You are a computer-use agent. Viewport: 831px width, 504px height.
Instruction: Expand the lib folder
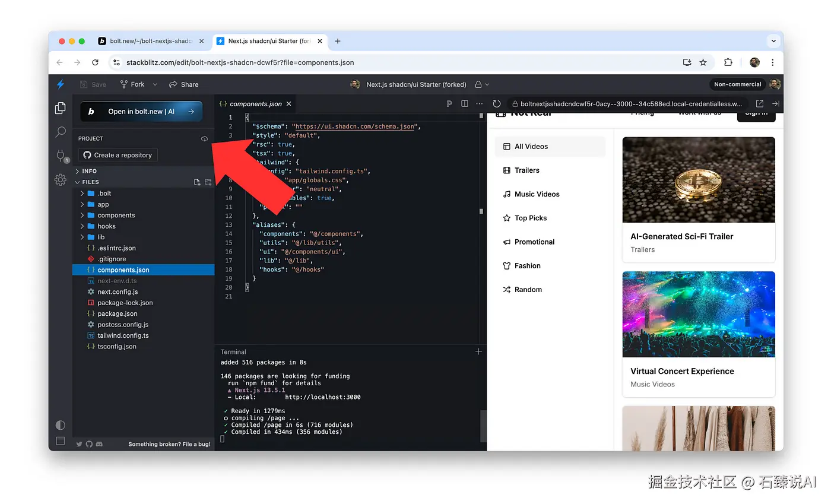144,237
